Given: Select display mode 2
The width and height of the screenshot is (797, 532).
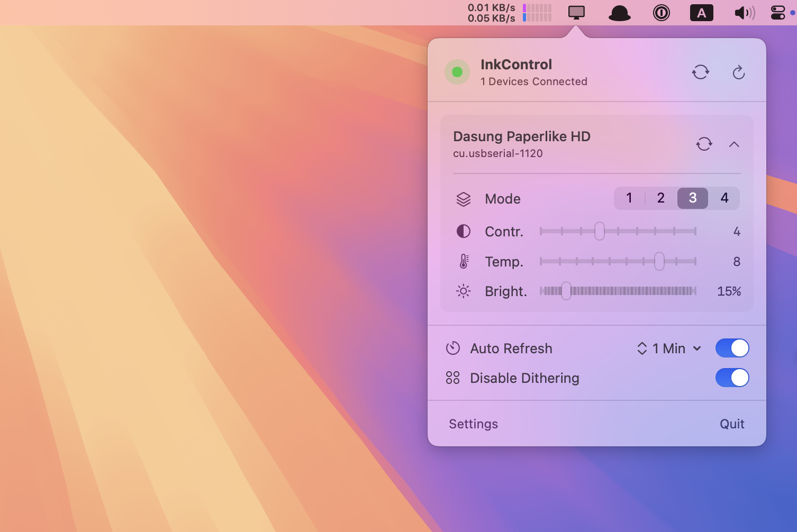Looking at the screenshot, I should pyautogui.click(x=661, y=198).
